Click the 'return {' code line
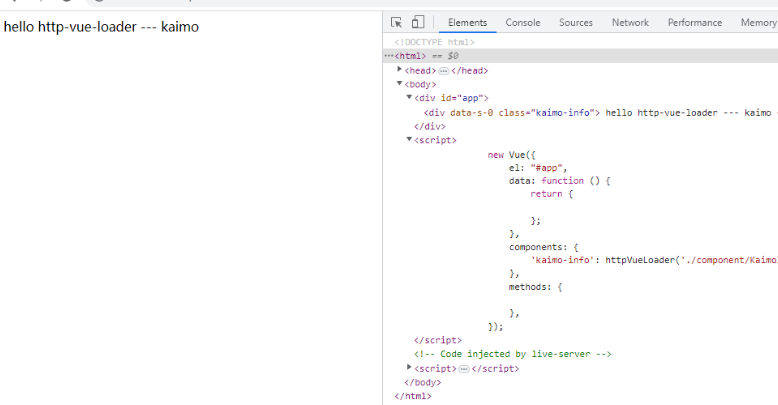The height and width of the screenshot is (405, 778). [551, 194]
